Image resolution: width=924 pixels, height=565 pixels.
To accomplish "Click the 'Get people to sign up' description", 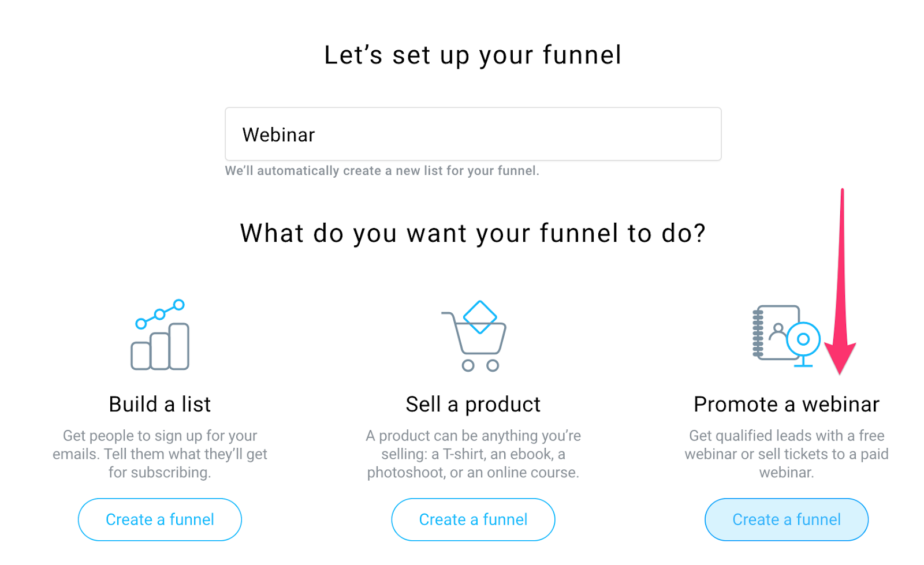I will [160, 454].
